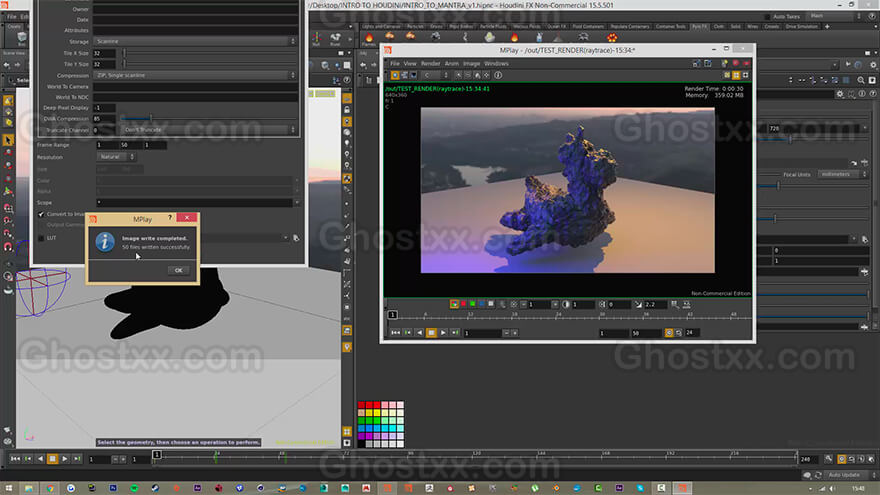Open the Scope field dropdown arrow
The width and height of the screenshot is (880, 495).
point(297,202)
